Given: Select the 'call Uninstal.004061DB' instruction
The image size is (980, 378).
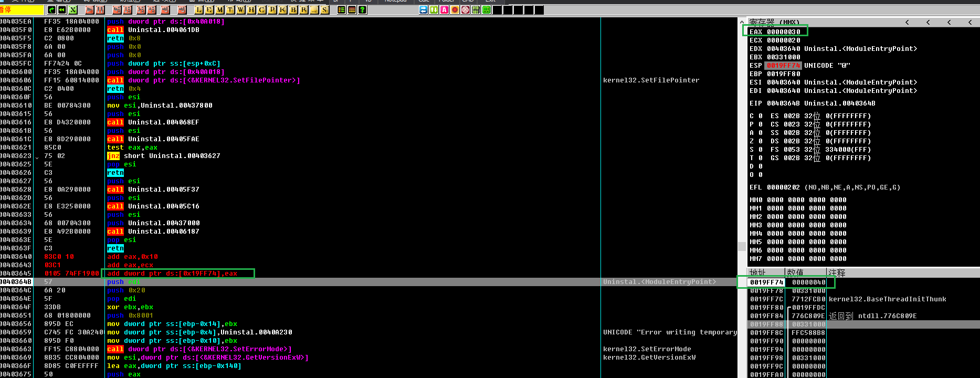Looking at the screenshot, I should [153, 30].
